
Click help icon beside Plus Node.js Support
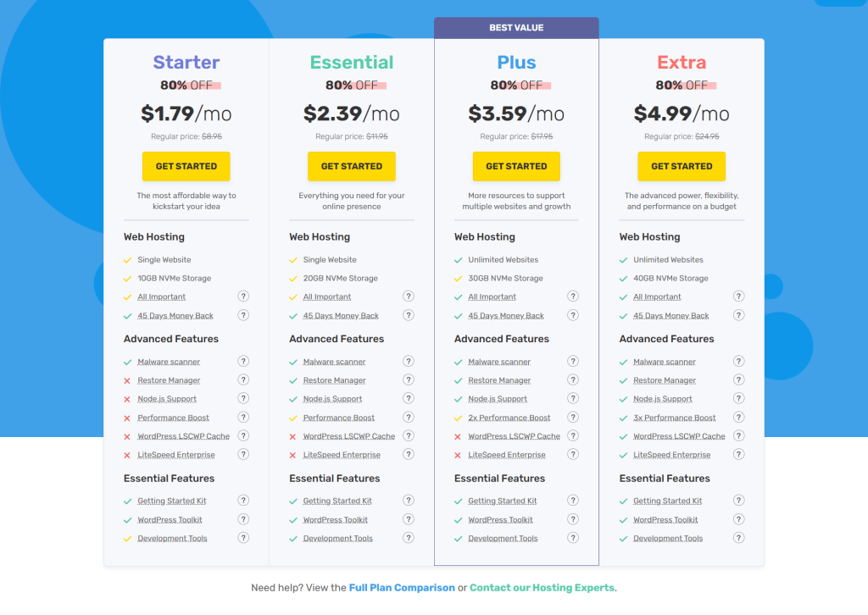coord(573,399)
